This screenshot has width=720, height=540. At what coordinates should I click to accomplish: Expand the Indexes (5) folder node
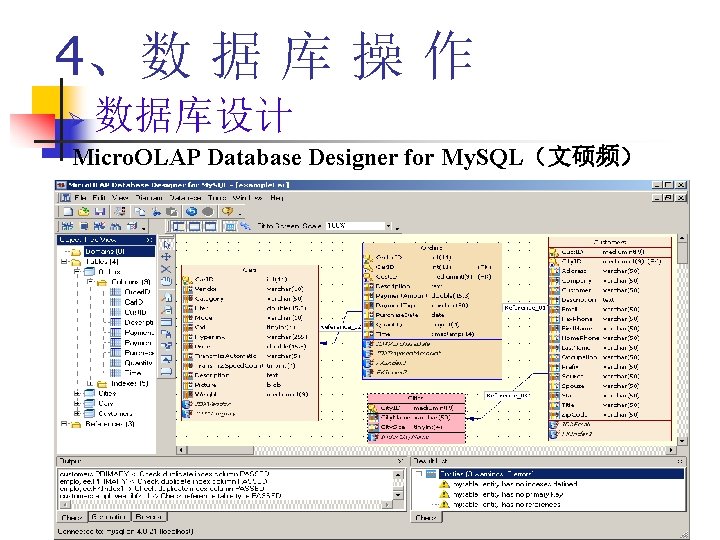[90, 383]
